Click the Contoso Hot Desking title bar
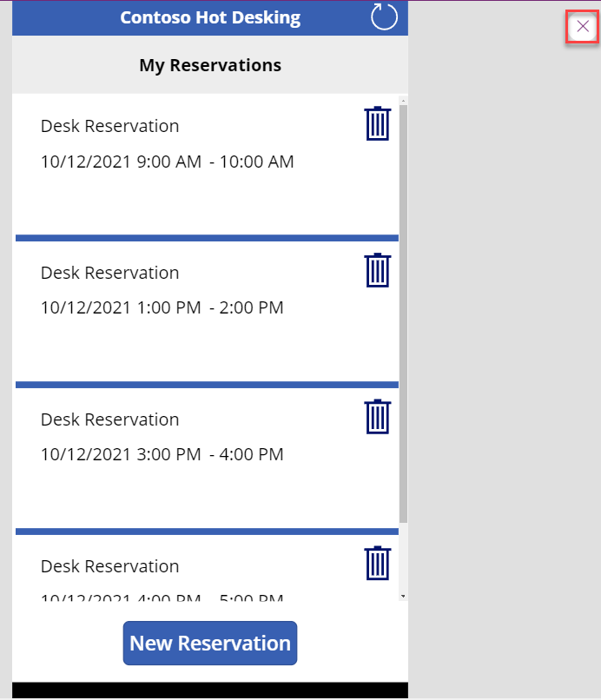601x700 pixels. [210, 17]
